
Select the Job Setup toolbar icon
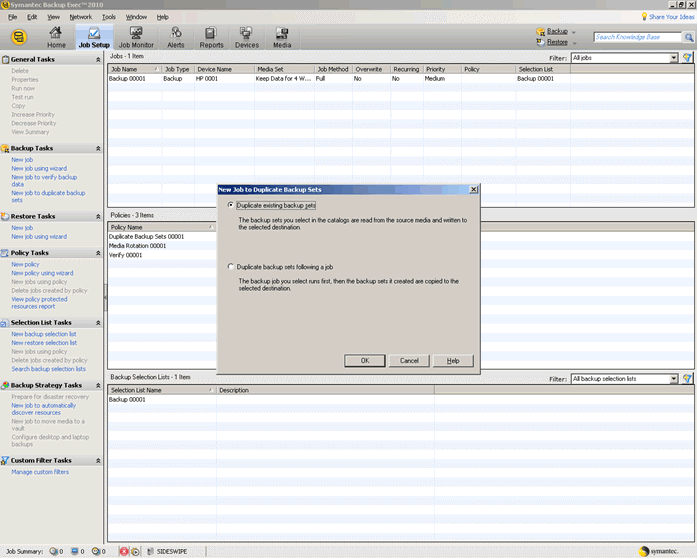click(x=94, y=37)
